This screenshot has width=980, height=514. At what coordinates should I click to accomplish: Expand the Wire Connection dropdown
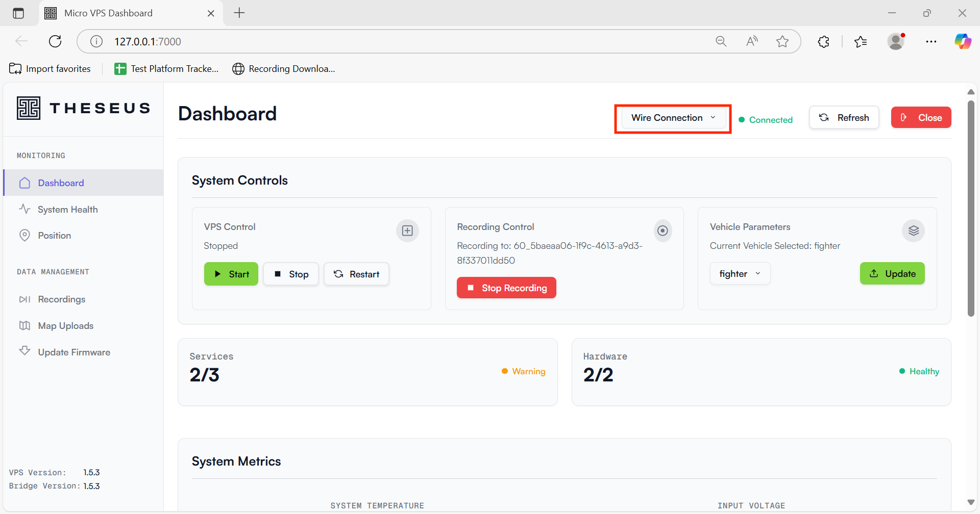tap(673, 118)
